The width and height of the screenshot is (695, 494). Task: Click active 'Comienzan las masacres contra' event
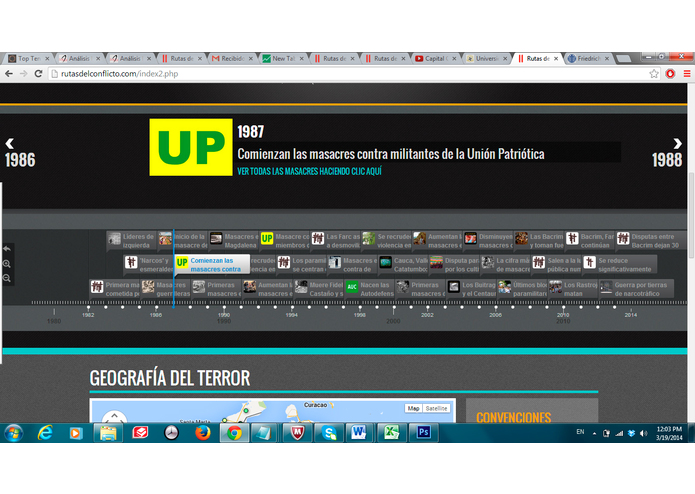coord(212,265)
